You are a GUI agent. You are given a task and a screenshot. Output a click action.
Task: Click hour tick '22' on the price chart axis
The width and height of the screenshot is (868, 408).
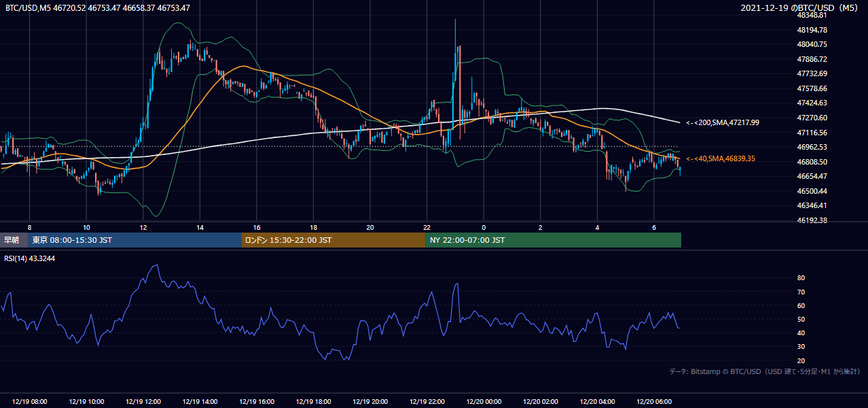tap(427, 227)
